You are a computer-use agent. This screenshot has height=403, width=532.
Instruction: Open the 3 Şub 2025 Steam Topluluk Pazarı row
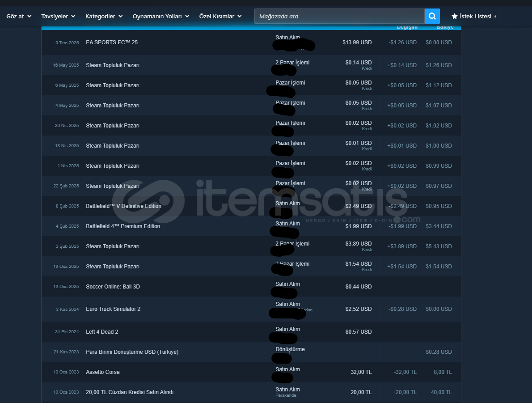click(x=251, y=246)
